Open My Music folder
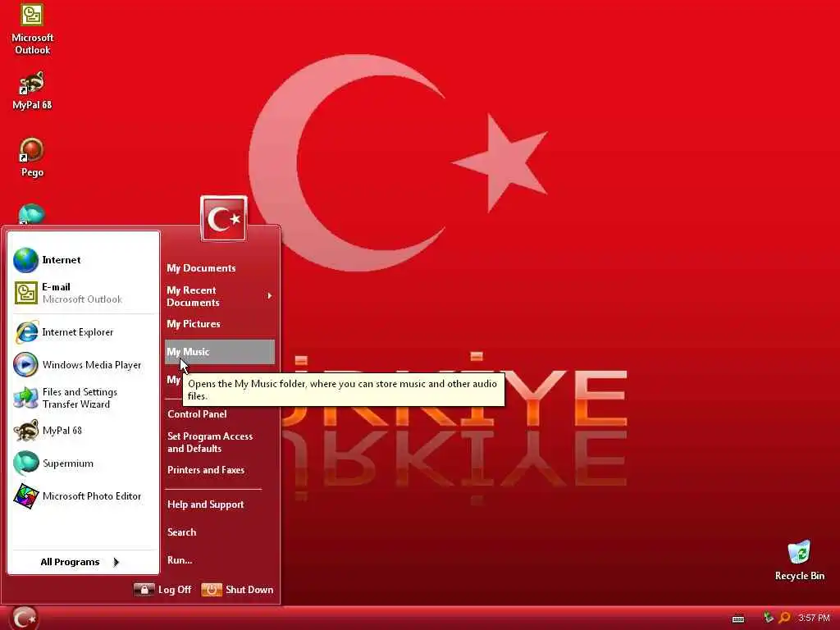The height and width of the screenshot is (630, 840). [x=220, y=352]
